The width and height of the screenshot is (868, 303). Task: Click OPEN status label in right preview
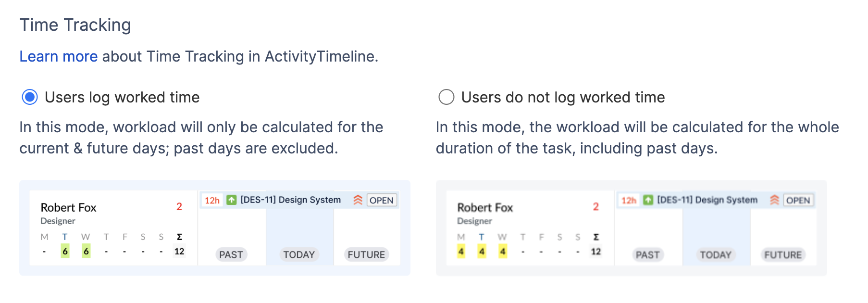798,200
